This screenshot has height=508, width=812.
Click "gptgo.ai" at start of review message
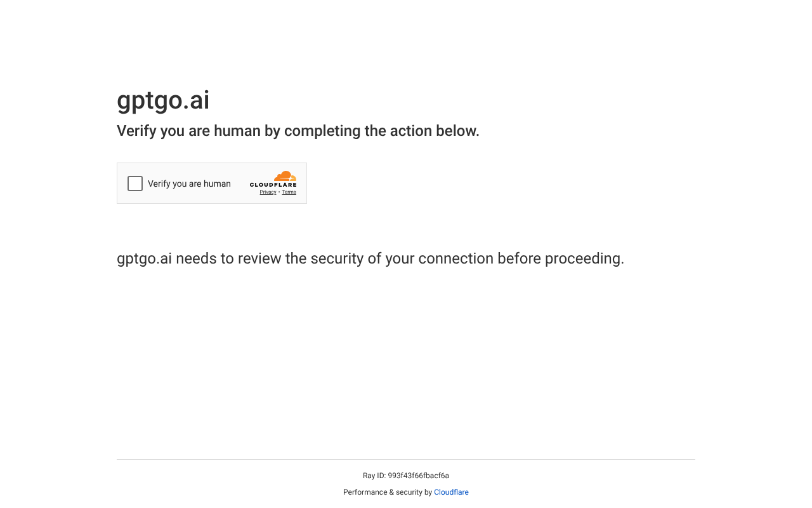point(144,258)
